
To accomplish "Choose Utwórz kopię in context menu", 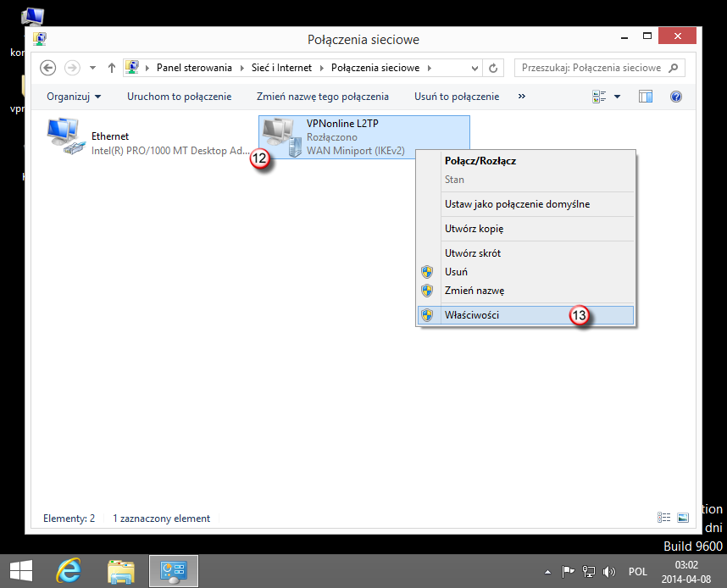I will [526, 229].
